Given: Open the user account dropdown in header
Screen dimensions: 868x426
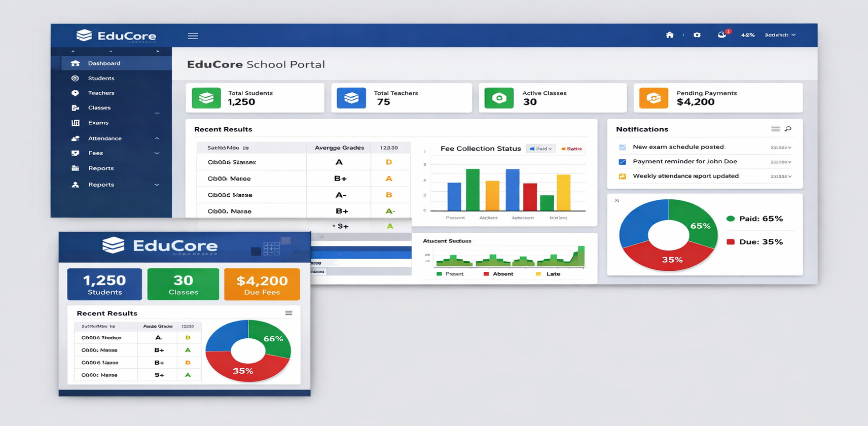Looking at the screenshot, I should click(x=780, y=35).
